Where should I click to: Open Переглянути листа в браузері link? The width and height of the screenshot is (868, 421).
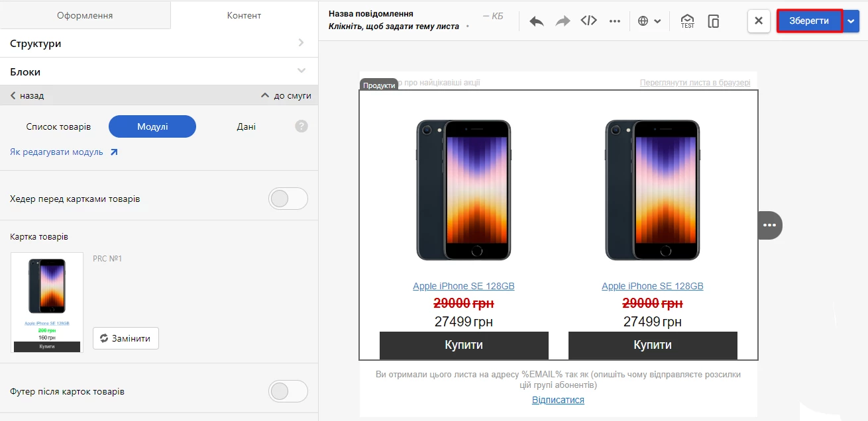tap(695, 83)
